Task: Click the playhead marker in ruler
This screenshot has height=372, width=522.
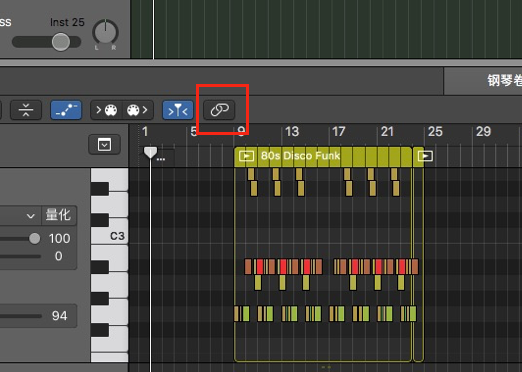Action: click(150, 152)
